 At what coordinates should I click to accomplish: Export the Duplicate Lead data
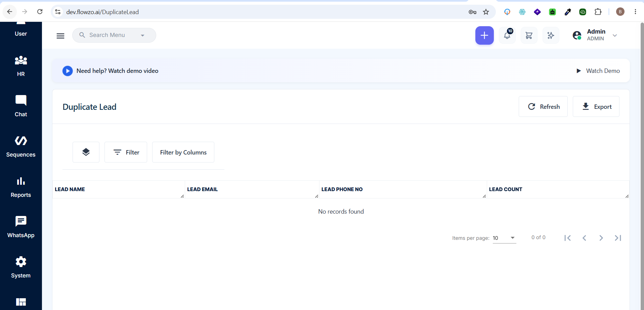[596, 106]
